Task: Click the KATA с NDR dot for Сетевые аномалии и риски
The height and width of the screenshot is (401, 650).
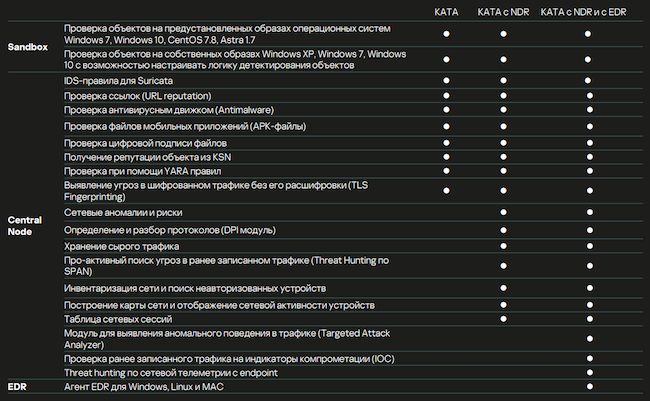Action: point(503,214)
